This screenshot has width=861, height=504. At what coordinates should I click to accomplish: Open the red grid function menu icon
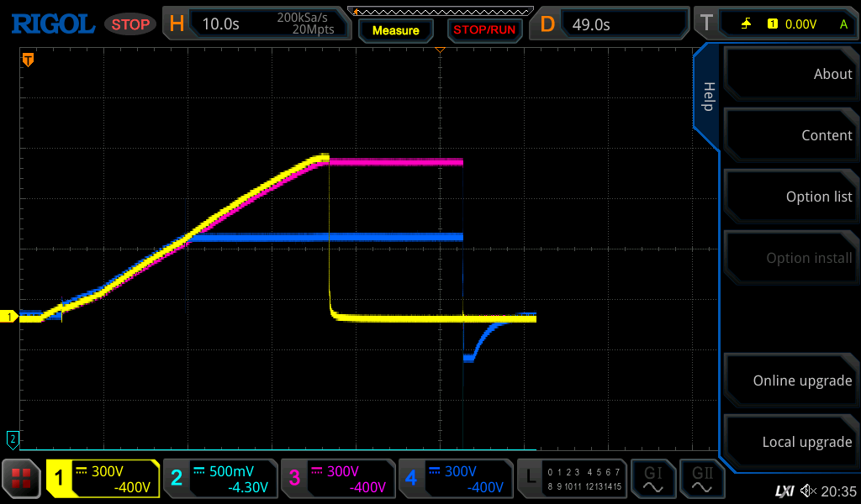(x=21, y=479)
